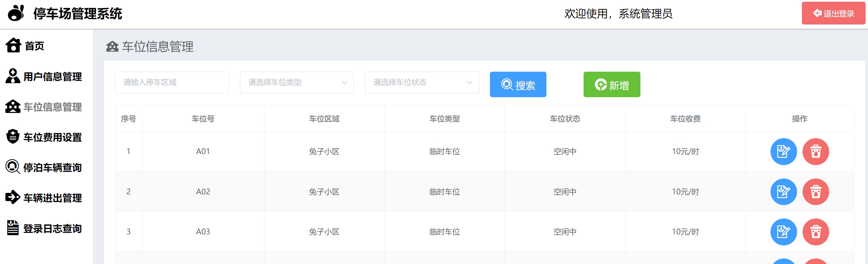
Task: Click the arrow icon beside 车辆进出管理
Action: (x=13, y=197)
